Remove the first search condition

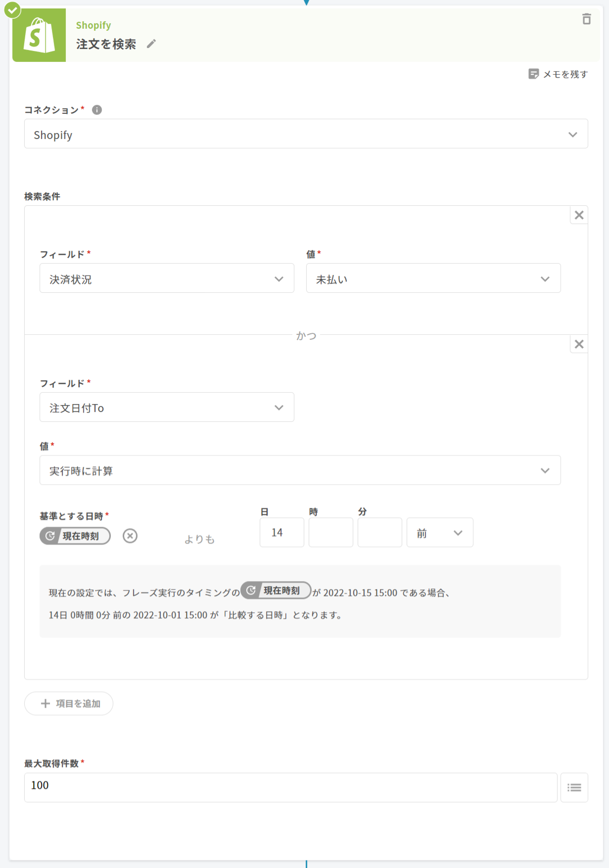tap(579, 215)
